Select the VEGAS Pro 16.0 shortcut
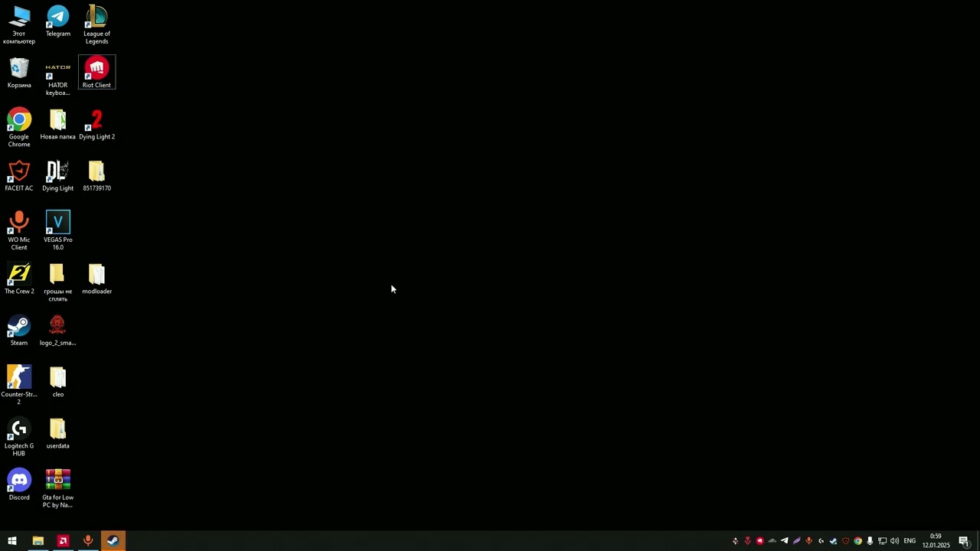The image size is (980, 551). 58,231
